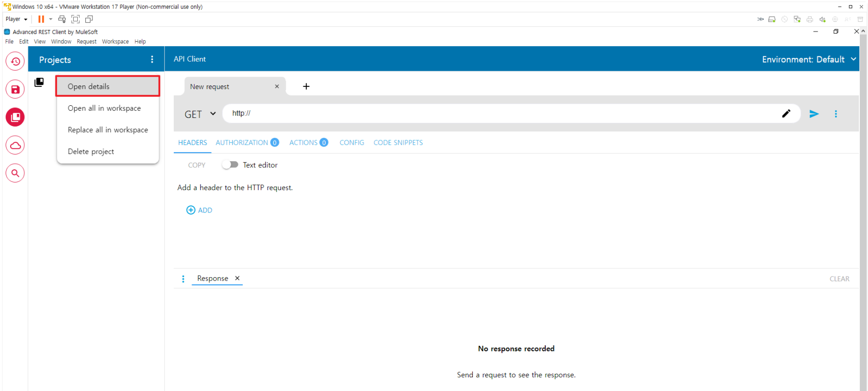
Task: Send the request with the arrow icon
Action: tap(814, 114)
